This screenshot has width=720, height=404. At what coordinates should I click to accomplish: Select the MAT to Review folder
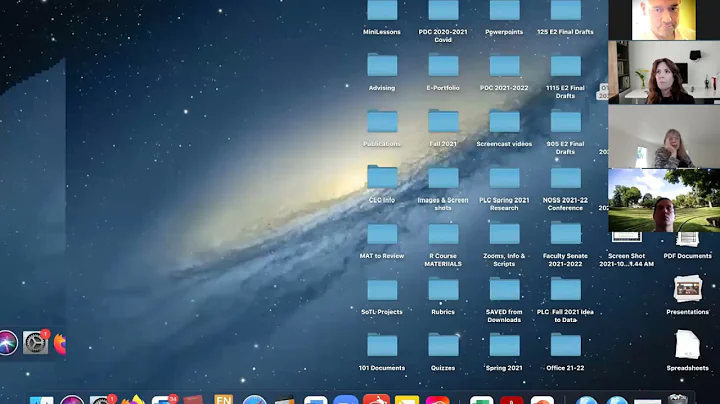coord(382,233)
